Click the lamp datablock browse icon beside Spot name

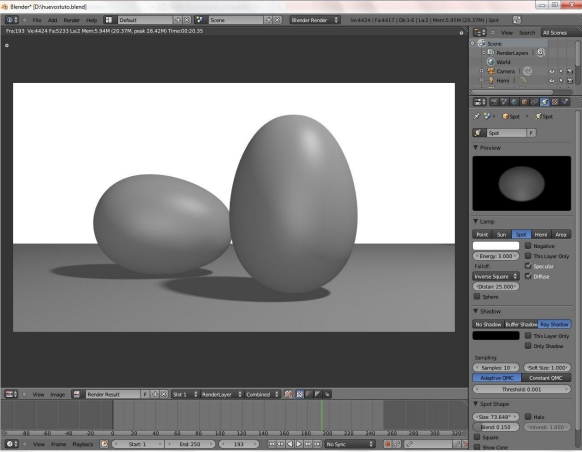478,133
